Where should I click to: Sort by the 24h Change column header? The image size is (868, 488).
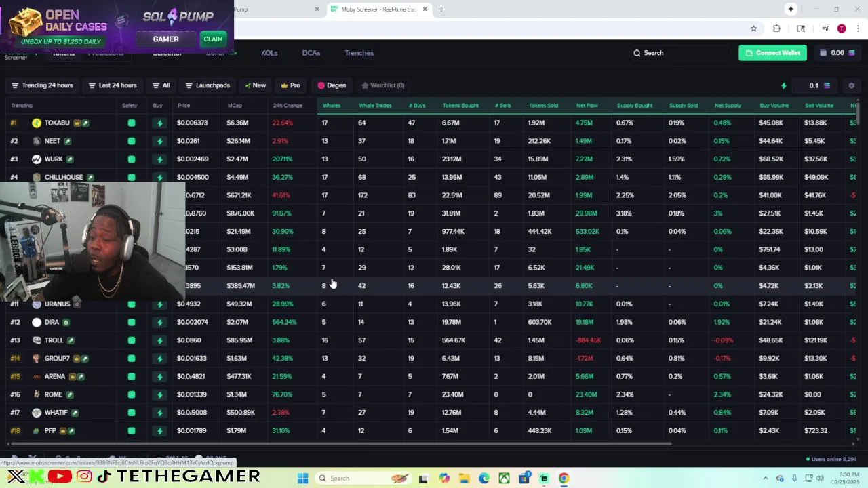pyautogui.click(x=288, y=106)
